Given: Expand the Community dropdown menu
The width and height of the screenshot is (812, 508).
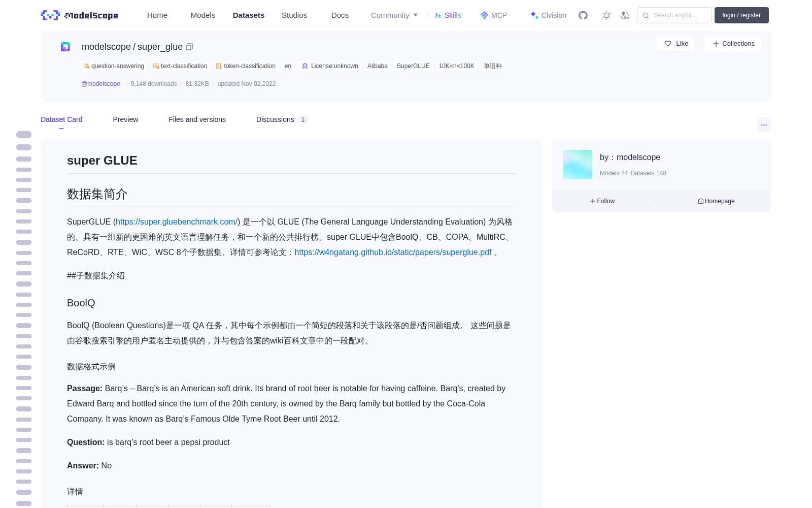Looking at the screenshot, I should point(394,15).
